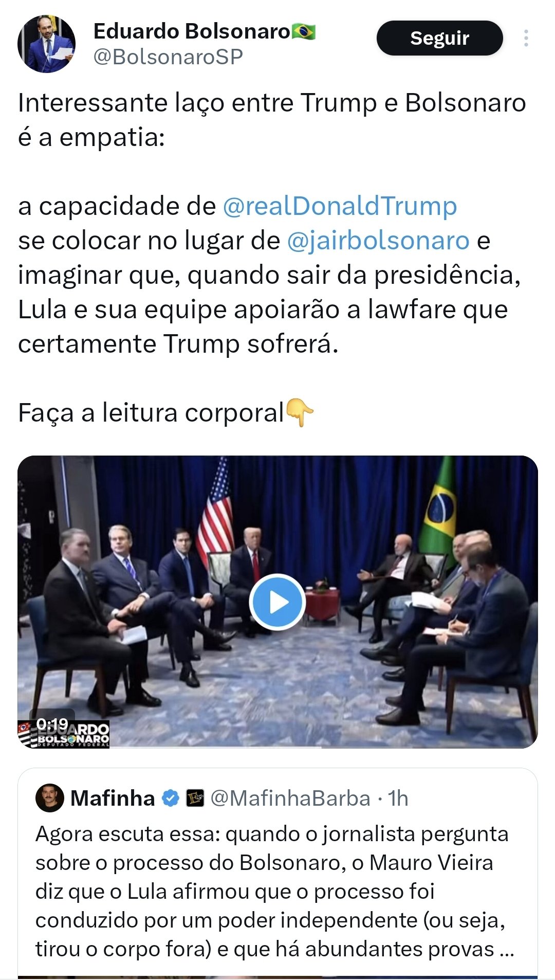Click the video progress bar
This screenshot has width=555, height=980.
(x=277, y=747)
